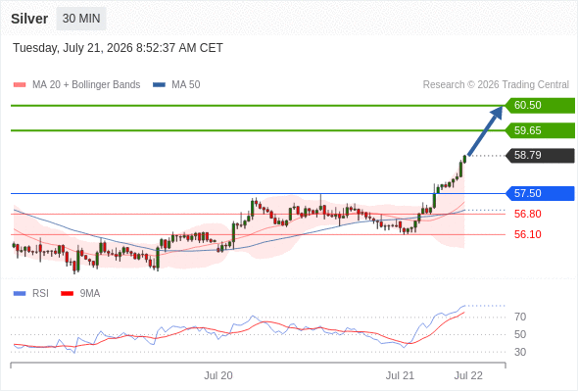Click the 56.80 red support value
This screenshot has width=578, height=392.
pyautogui.click(x=528, y=214)
